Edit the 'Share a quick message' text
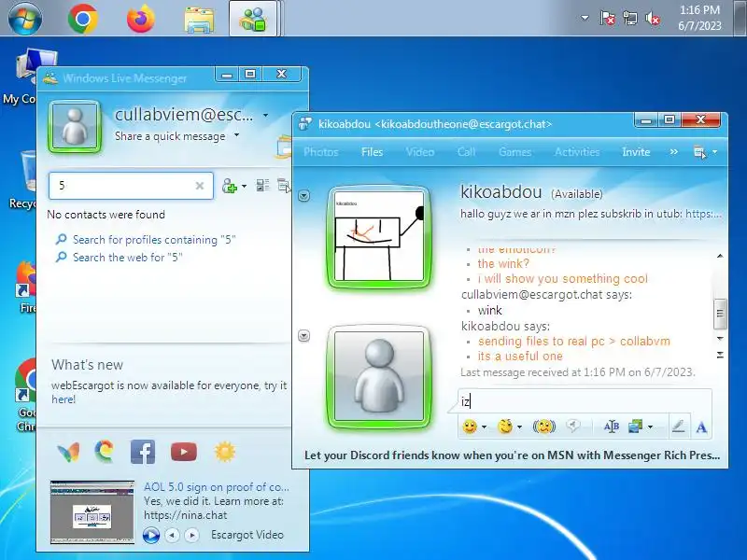 click(x=170, y=136)
